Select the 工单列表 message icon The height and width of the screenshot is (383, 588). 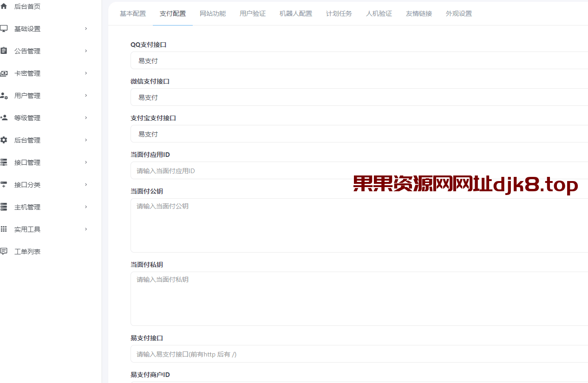click(x=5, y=251)
